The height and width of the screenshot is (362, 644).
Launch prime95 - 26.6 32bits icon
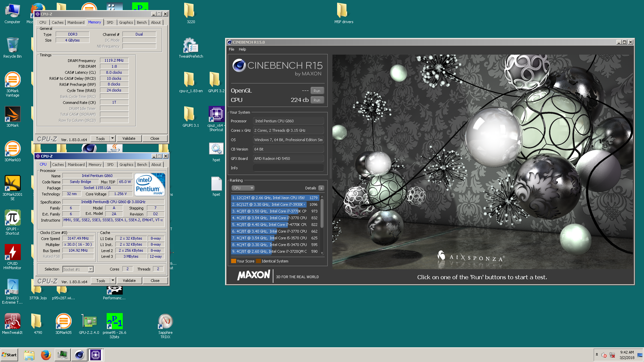point(114,326)
